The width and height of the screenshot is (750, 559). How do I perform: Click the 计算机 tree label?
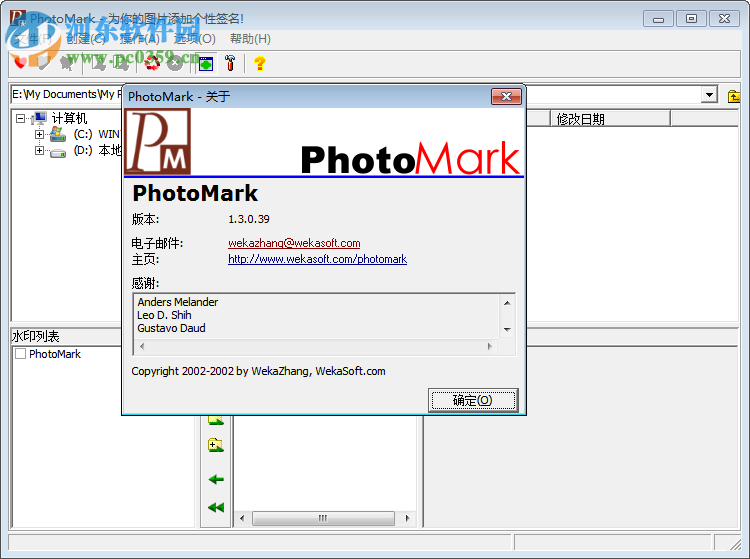69,118
